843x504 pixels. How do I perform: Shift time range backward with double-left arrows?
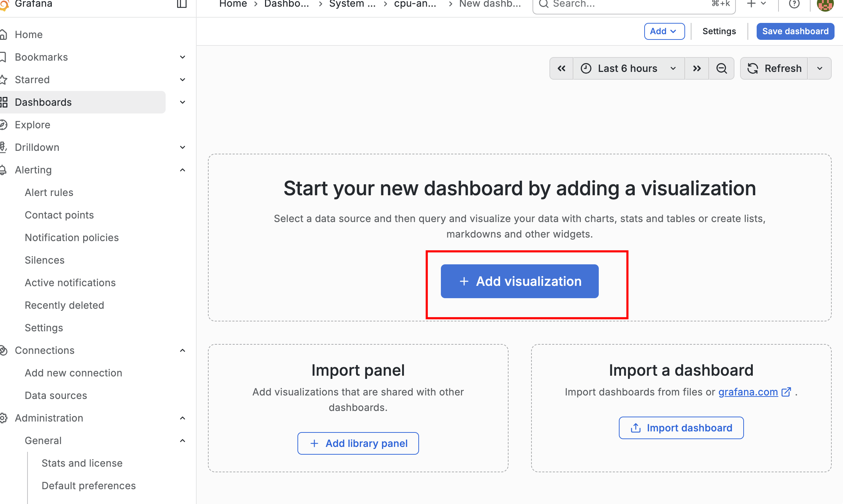(x=561, y=68)
